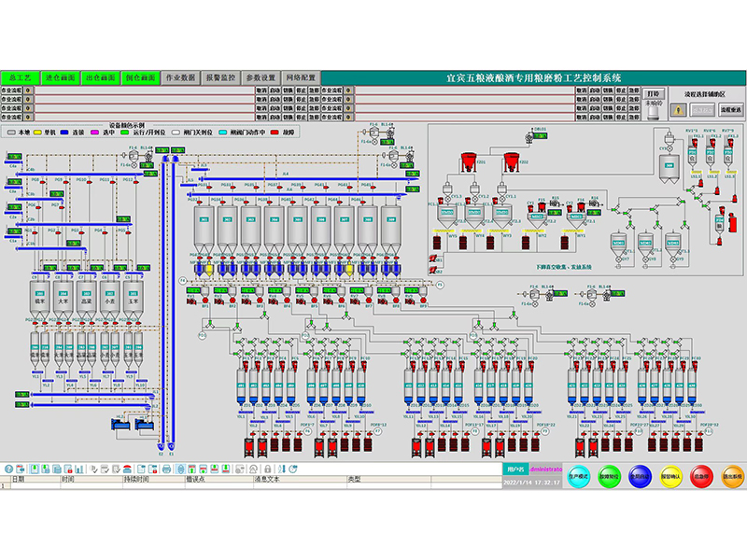Click the 大米 raw grain silo
747x560 pixels.
[x=63, y=299]
